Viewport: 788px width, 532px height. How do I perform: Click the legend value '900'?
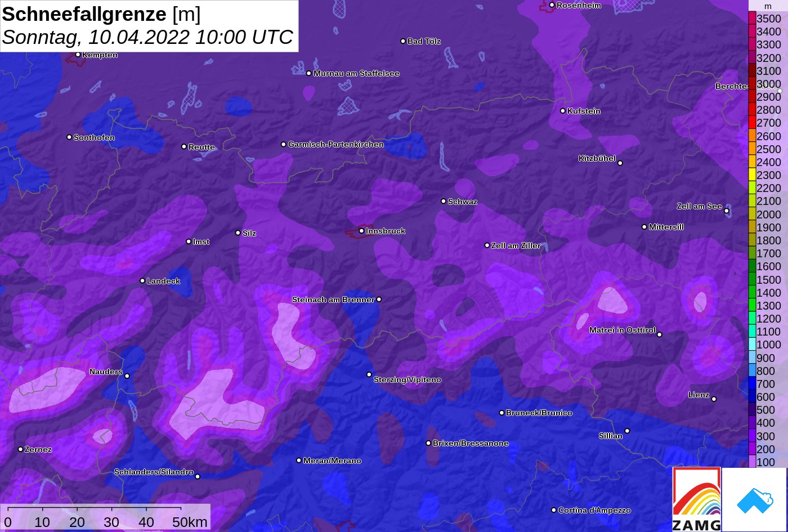coord(765,358)
